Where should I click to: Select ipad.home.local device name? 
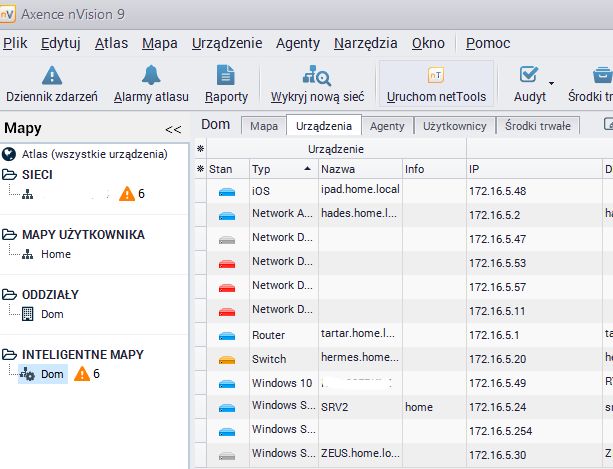[360, 189]
